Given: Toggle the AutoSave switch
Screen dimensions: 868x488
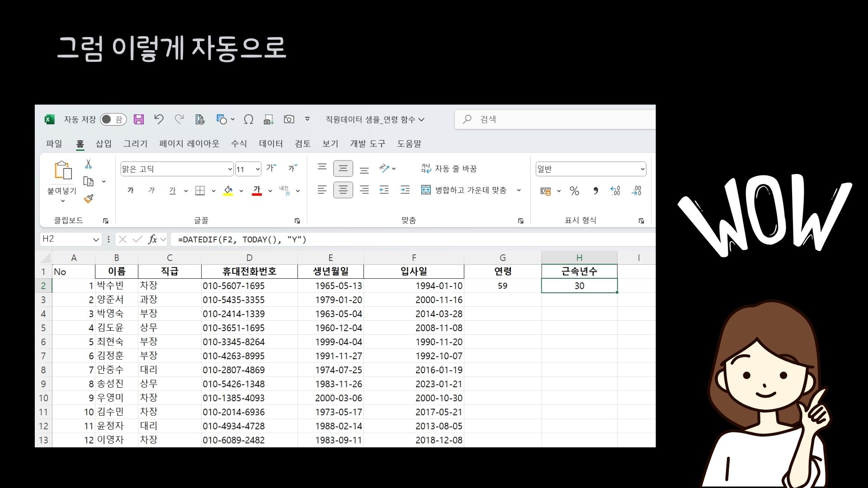Looking at the screenshot, I should coord(113,119).
